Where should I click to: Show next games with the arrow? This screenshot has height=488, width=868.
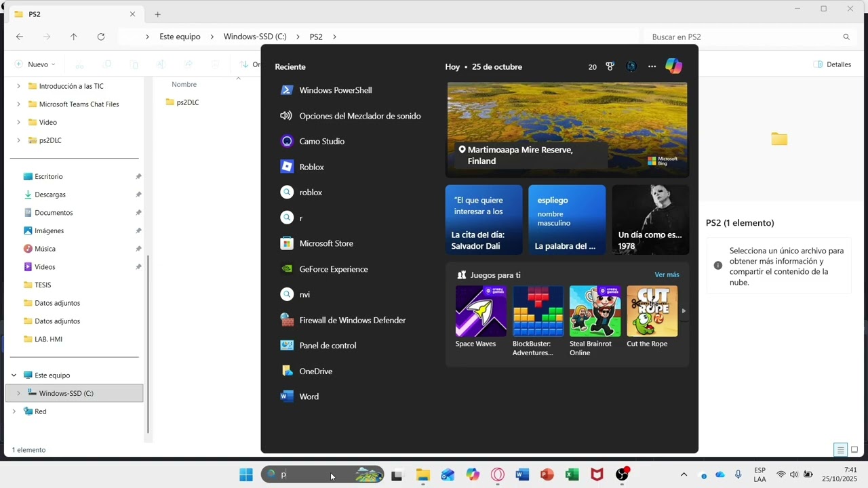pos(684,311)
